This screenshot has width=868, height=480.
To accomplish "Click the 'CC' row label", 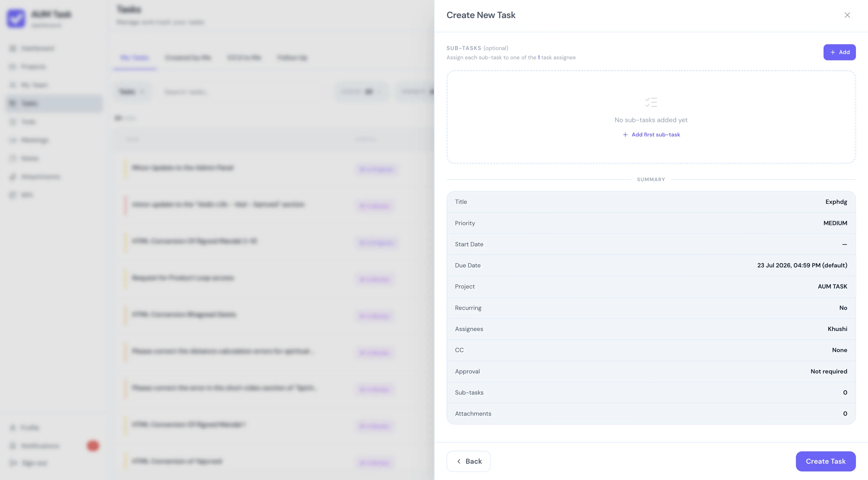I will pyautogui.click(x=459, y=350).
